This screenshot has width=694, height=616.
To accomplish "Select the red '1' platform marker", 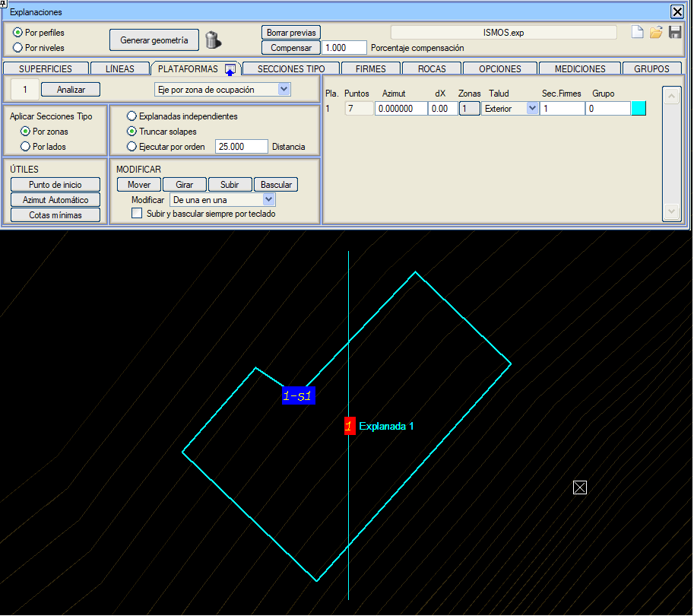I will click(x=350, y=426).
